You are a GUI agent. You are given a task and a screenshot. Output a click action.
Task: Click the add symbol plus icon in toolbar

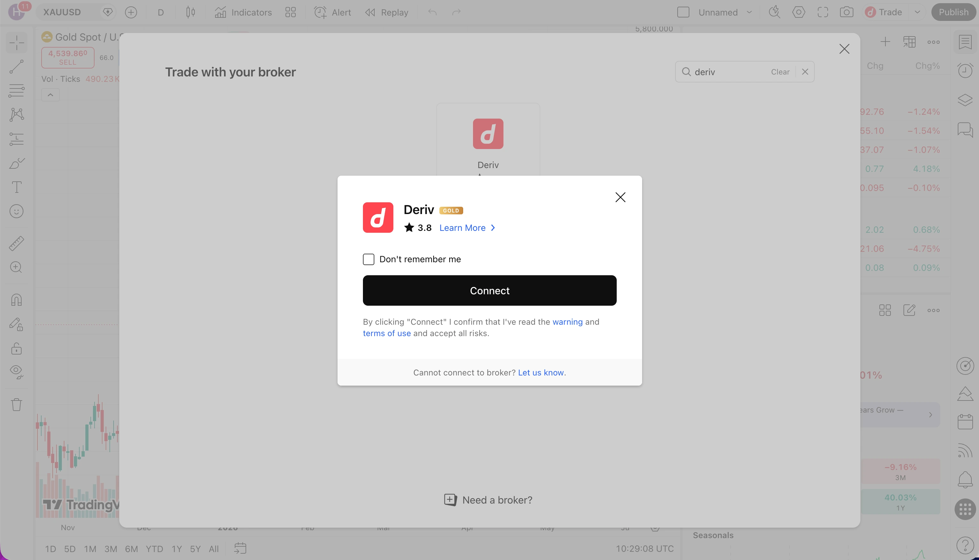pos(131,12)
